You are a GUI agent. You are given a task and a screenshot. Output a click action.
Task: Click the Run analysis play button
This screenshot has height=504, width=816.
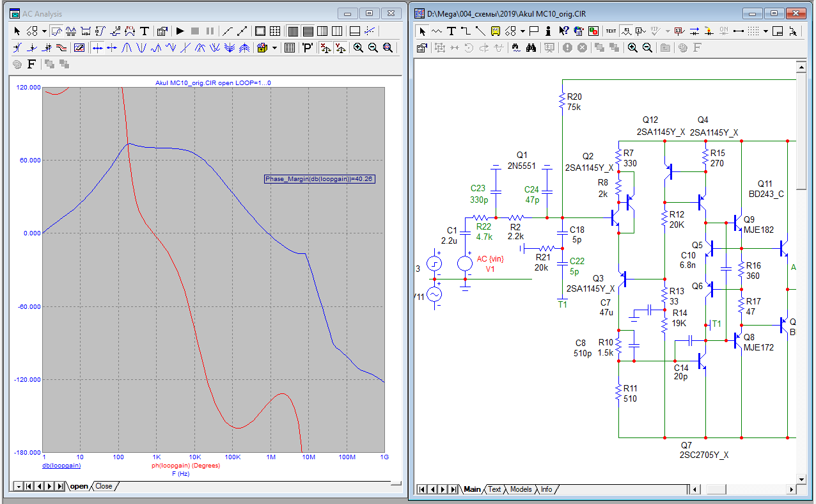[x=180, y=31]
